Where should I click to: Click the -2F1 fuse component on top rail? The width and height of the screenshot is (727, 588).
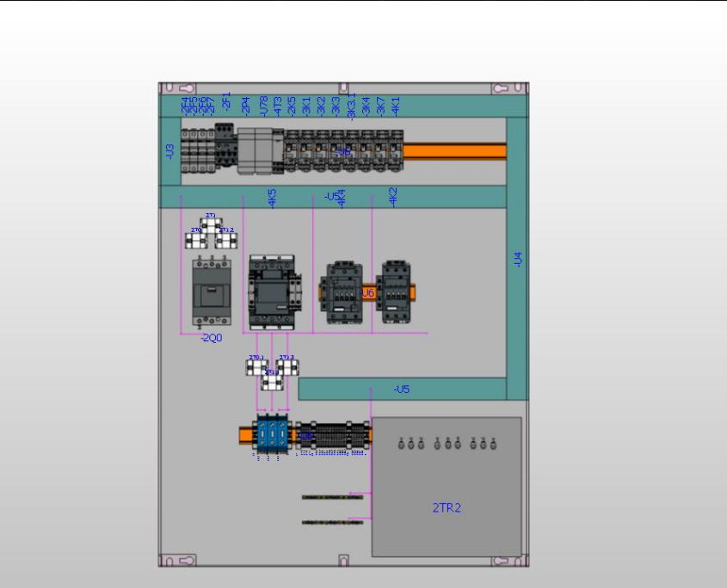(x=225, y=150)
